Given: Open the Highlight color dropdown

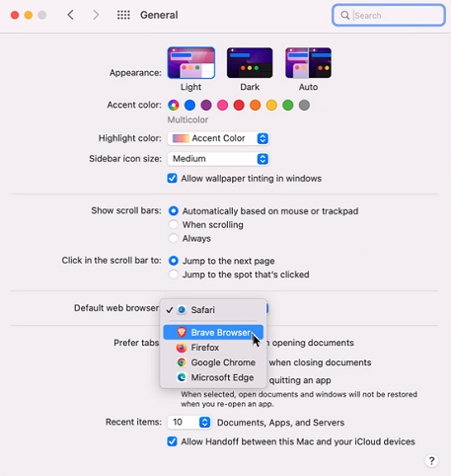Looking at the screenshot, I should [x=218, y=138].
